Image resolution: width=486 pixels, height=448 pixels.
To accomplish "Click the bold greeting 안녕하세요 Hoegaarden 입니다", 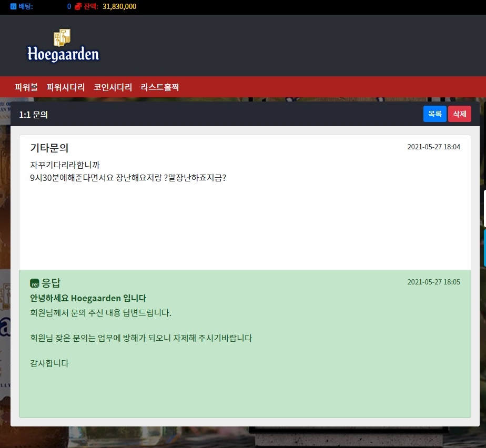I will [x=88, y=298].
